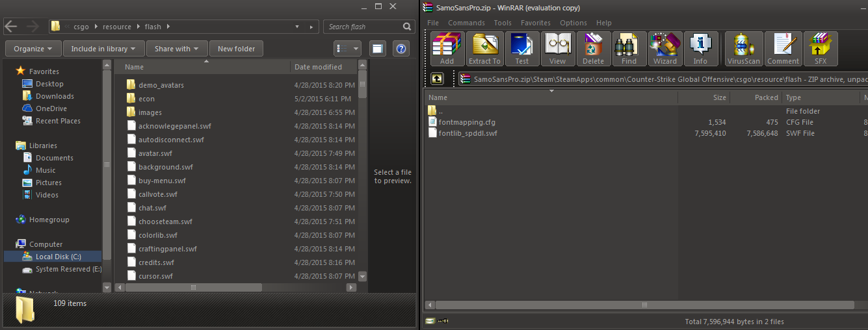Select the images folder

(x=144, y=112)
